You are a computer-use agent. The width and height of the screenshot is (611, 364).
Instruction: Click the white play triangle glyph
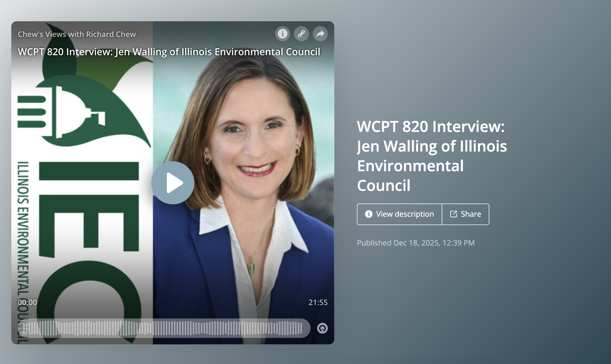(x=174, y=183)
